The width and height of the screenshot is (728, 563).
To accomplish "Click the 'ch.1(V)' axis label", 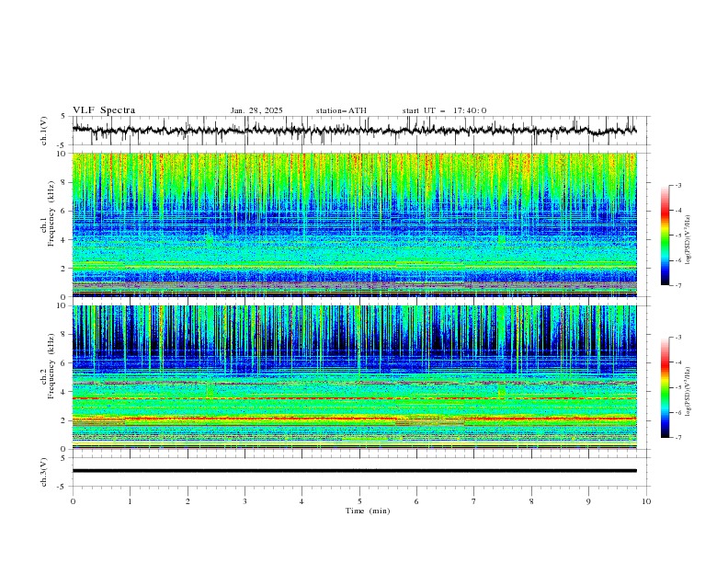I will click(x=44, y=131).
